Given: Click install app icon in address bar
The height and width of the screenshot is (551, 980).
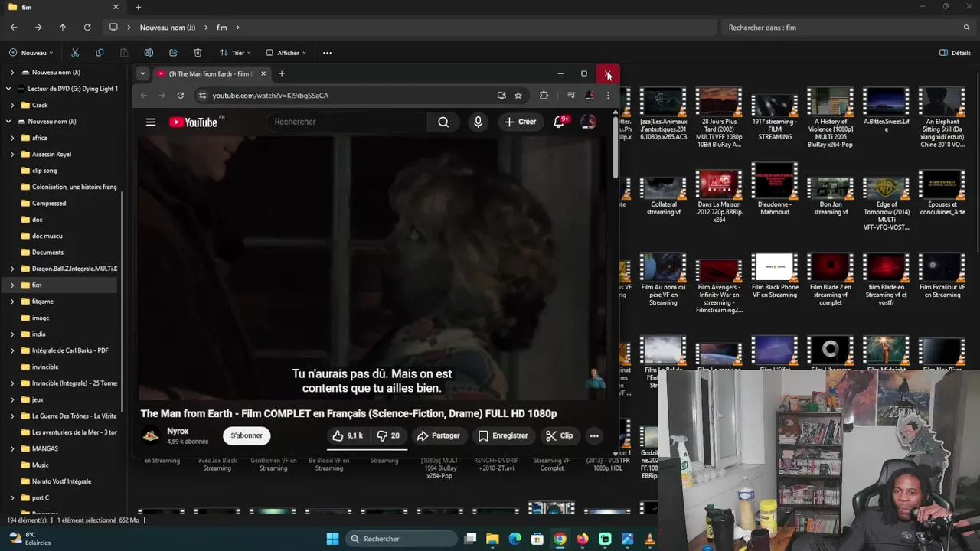Looking at the screenshot, I should coord(501,96).
